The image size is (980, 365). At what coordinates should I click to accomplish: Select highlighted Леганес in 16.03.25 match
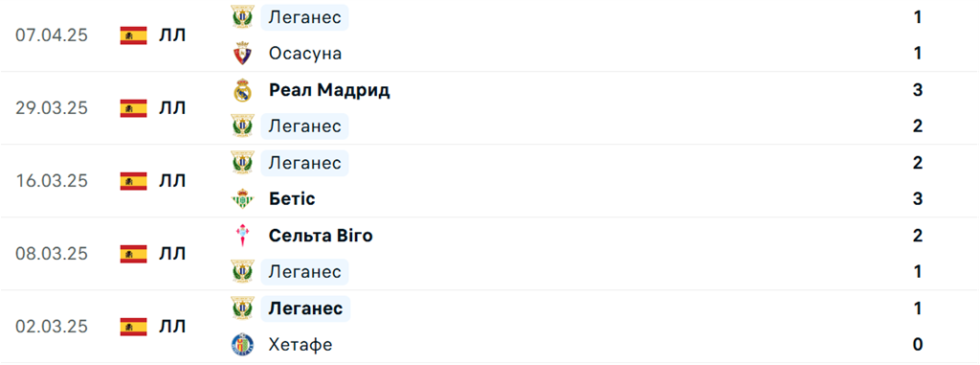click(304, 163)
